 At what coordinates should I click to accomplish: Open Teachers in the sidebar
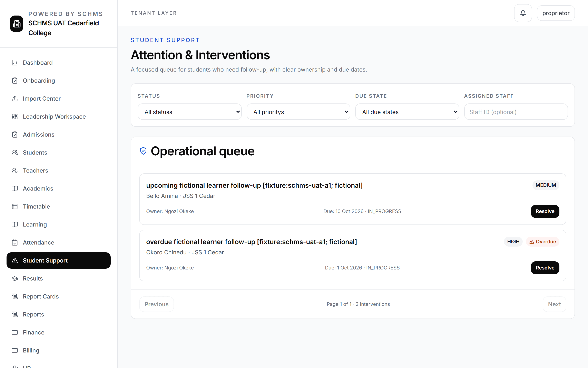pyautogui.click(x=59, y=171)
